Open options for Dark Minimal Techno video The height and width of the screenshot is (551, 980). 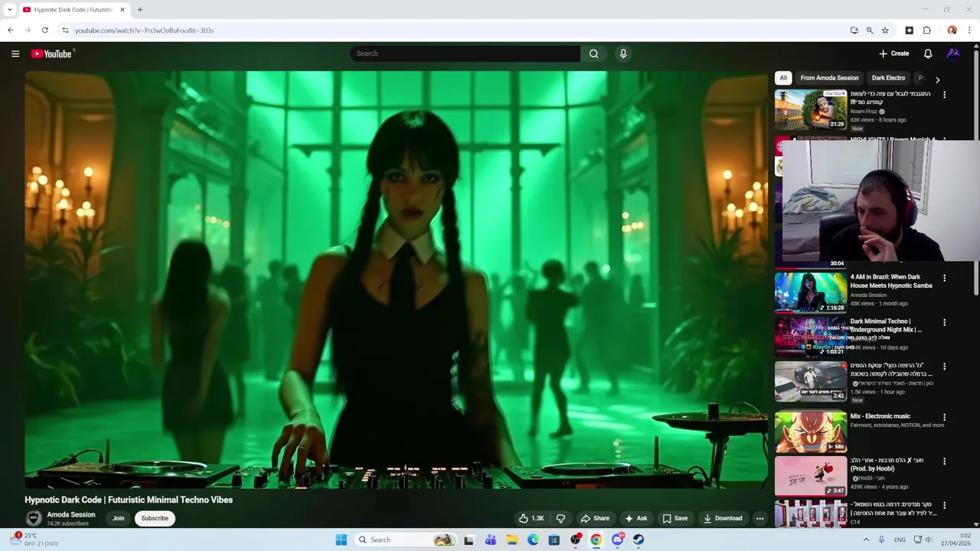(944, 323)
